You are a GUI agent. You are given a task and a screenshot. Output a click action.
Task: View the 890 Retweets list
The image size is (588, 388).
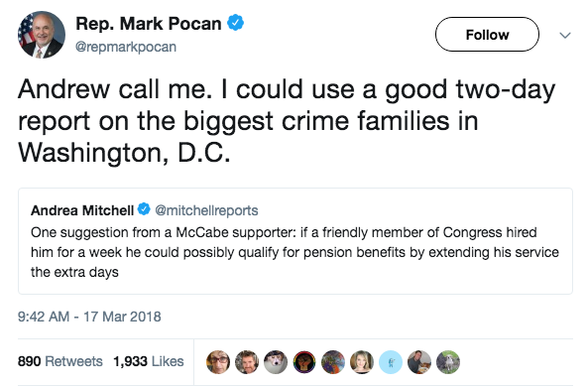60,361
